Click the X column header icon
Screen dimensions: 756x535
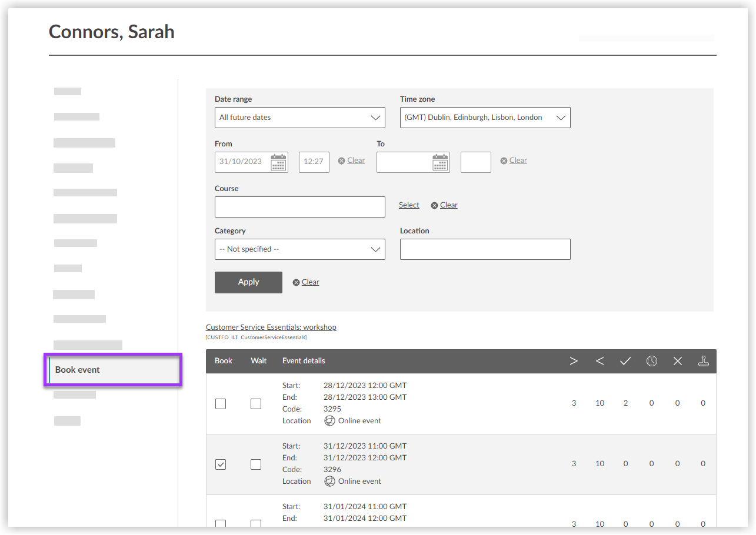(x=678, y=361)
